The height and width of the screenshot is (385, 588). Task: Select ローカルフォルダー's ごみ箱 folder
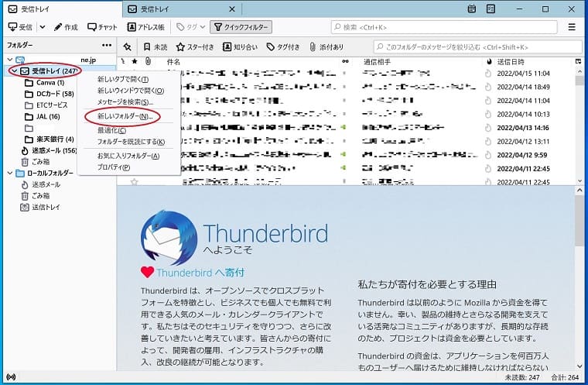[36, 196]
